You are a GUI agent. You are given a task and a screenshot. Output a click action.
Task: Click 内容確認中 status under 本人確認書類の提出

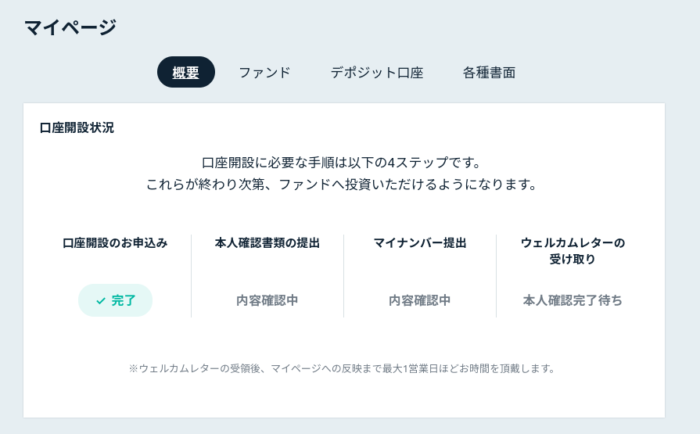(x=267, y=300)
